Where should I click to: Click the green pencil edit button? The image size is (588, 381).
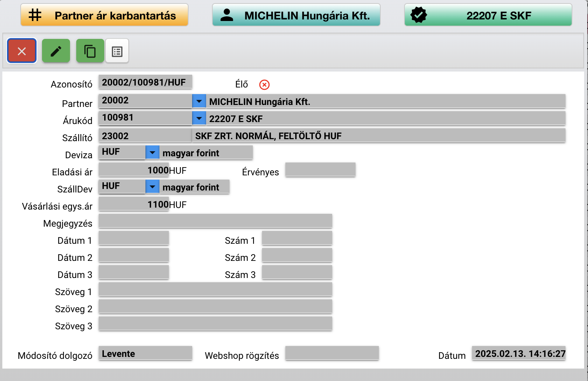point(56,51)
